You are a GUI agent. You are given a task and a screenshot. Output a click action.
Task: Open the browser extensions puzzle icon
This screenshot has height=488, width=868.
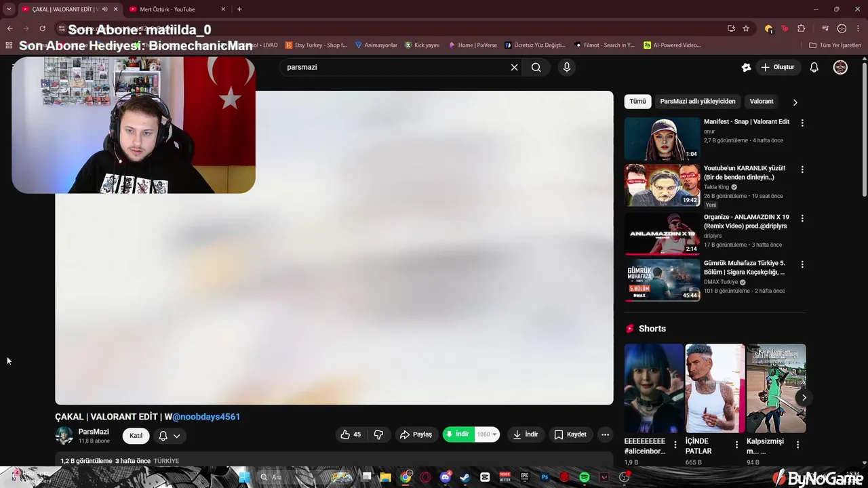click(x=802, y=28)
